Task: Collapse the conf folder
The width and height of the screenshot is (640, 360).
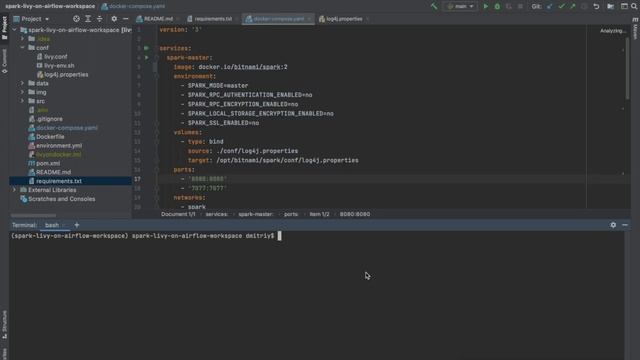Action: click(x=22, y=48)
